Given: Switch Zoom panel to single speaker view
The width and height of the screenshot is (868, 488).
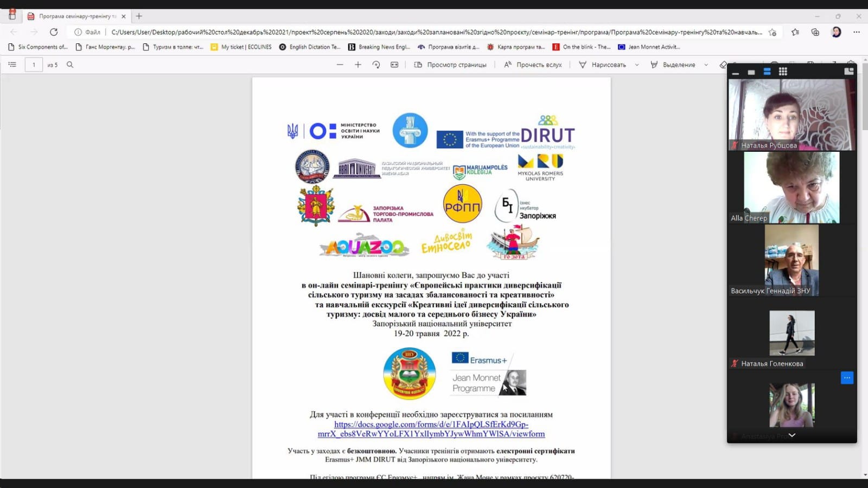Looking at the screenshot, I should 751,72.
